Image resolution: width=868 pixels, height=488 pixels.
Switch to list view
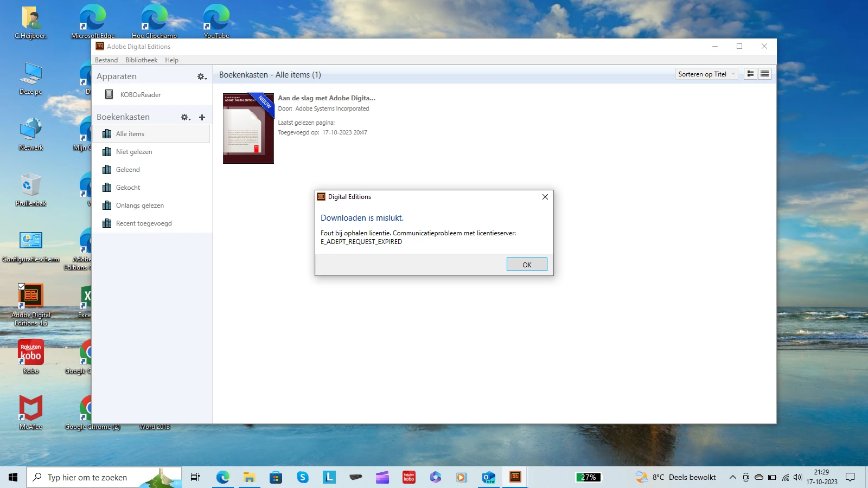(764, 74)
